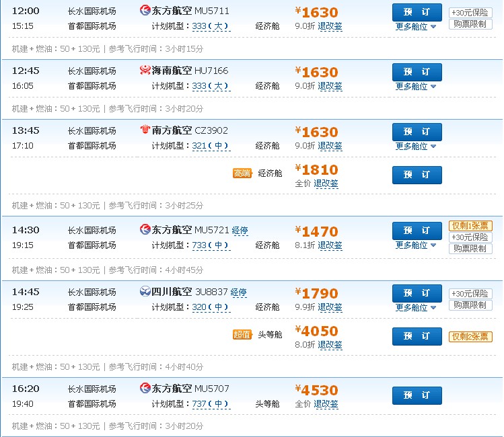Click China Southern logo for CZ3902
The image size is (504, 437).
(x=145, y=130)
